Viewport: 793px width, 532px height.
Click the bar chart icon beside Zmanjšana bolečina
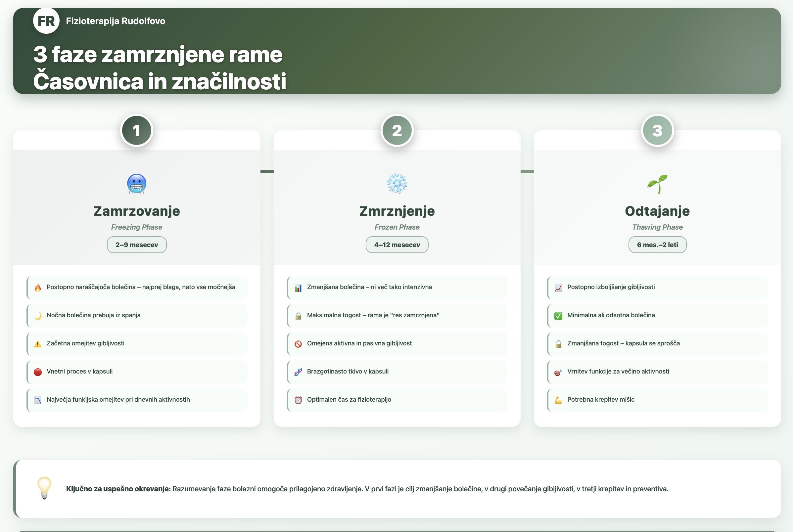click(298, 288)
